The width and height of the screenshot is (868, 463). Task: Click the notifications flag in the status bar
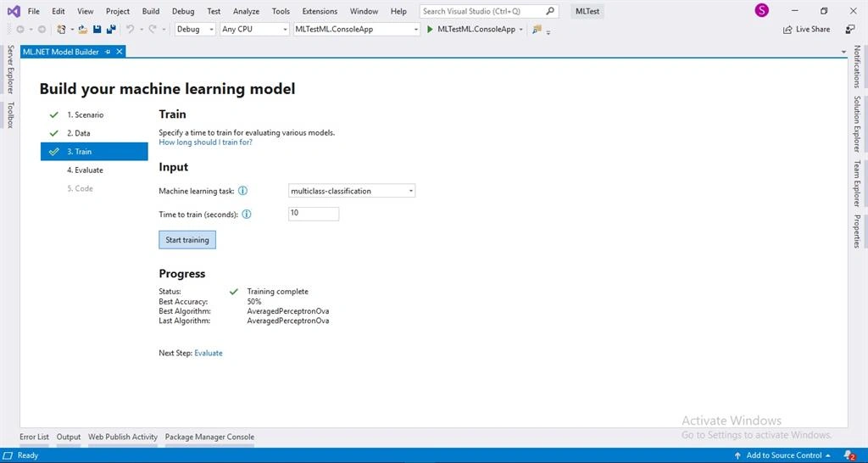click(x=849, y=455)
